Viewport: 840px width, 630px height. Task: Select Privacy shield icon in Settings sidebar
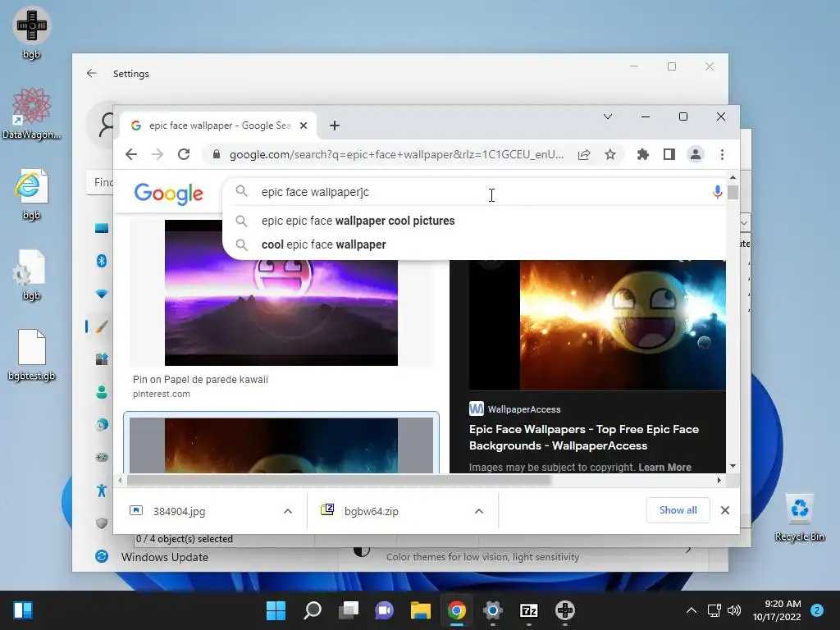point(102,523)
